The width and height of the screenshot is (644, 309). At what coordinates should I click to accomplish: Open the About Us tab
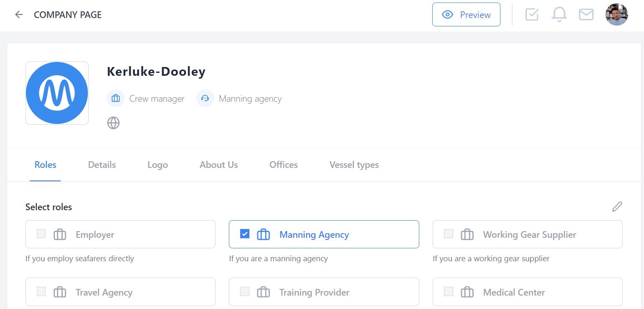[218, 165]
